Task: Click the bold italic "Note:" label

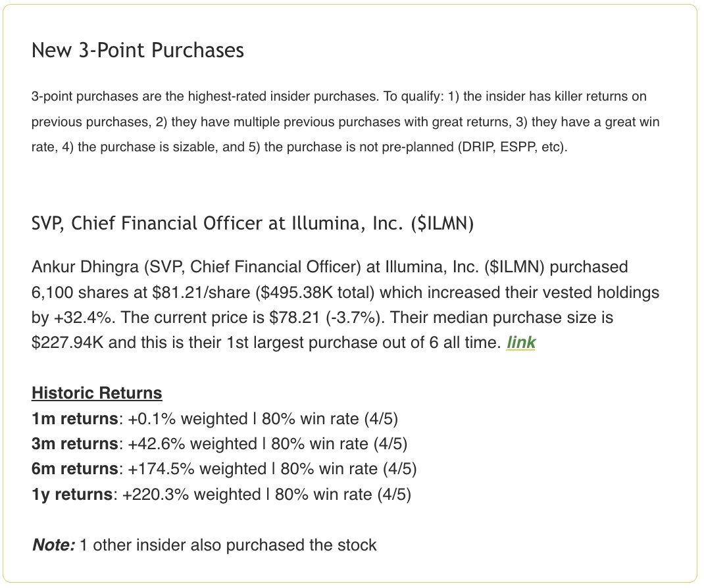Action: 53,545
